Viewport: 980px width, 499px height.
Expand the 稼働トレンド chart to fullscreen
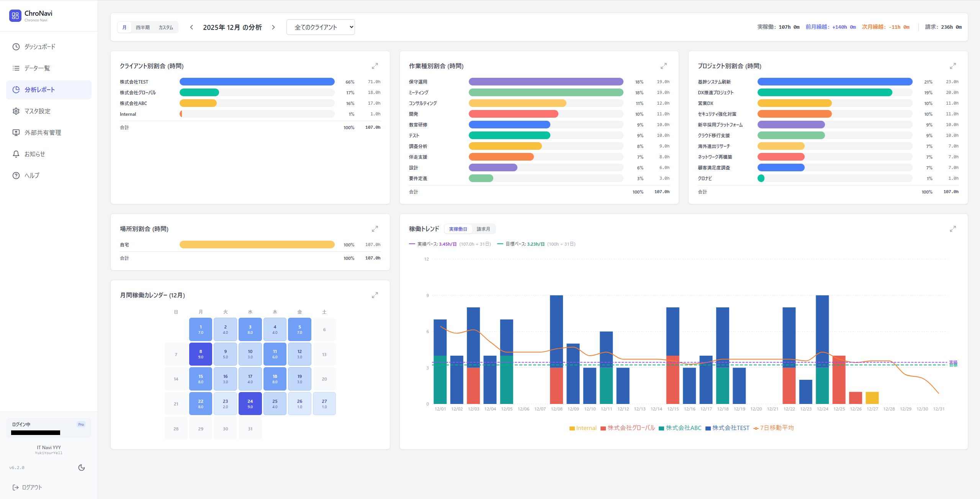[952, 229]
